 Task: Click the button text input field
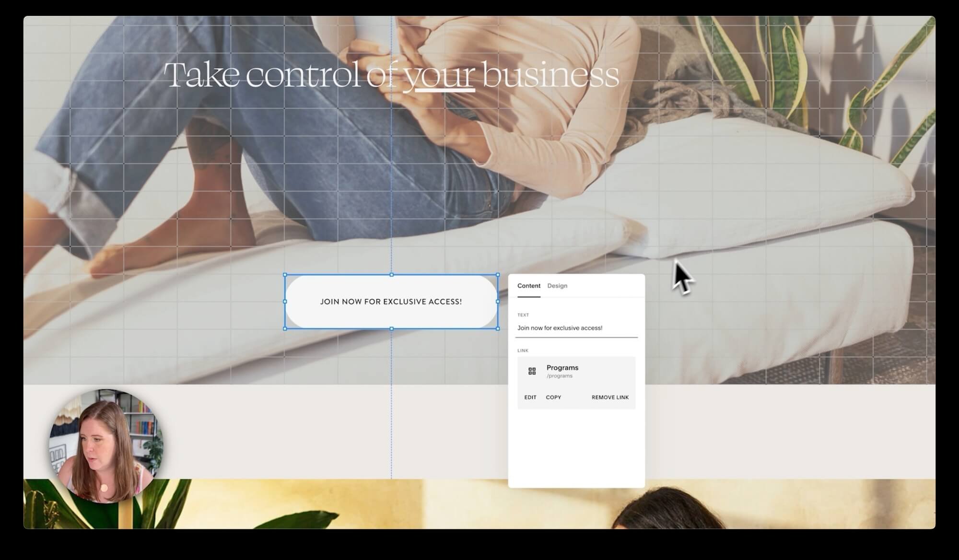(x=576, y=328)
